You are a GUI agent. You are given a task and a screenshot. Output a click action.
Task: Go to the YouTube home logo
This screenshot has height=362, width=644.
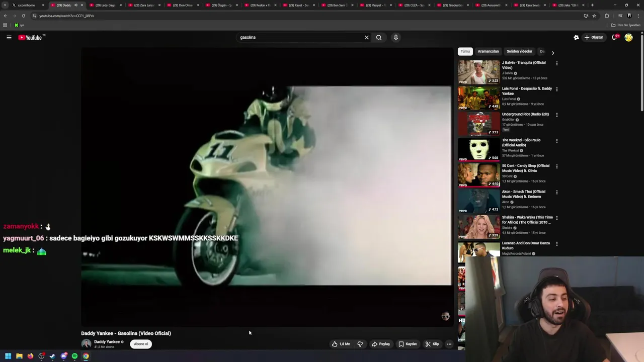tap(31, 37)
